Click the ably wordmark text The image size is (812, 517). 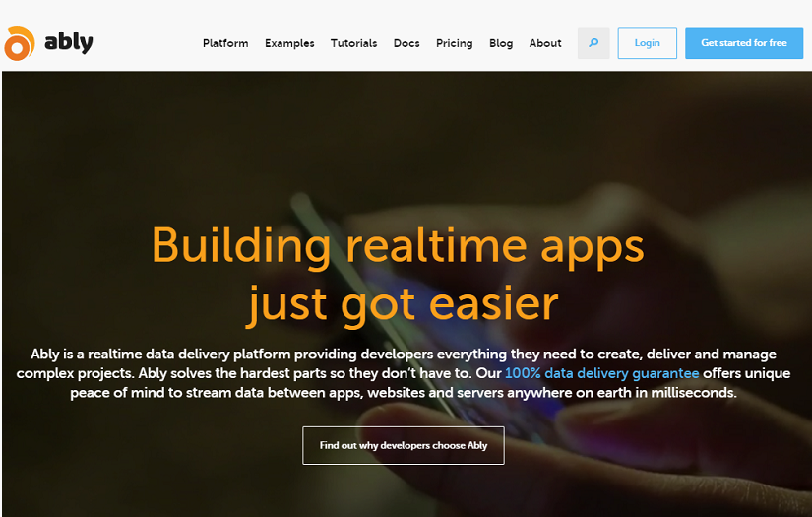click(x=69, y=43)
